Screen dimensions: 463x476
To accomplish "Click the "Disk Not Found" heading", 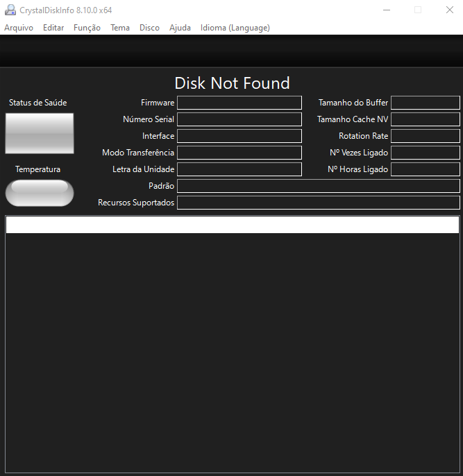I will click(x=232, y=83).
